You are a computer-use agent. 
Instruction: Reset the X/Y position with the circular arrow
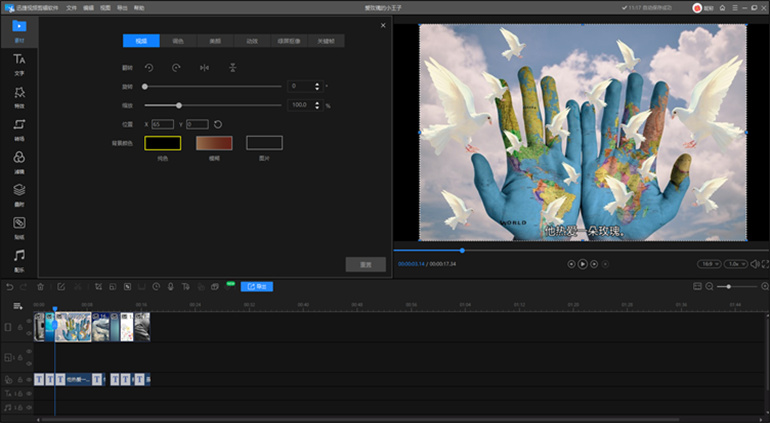pos(218,124)
